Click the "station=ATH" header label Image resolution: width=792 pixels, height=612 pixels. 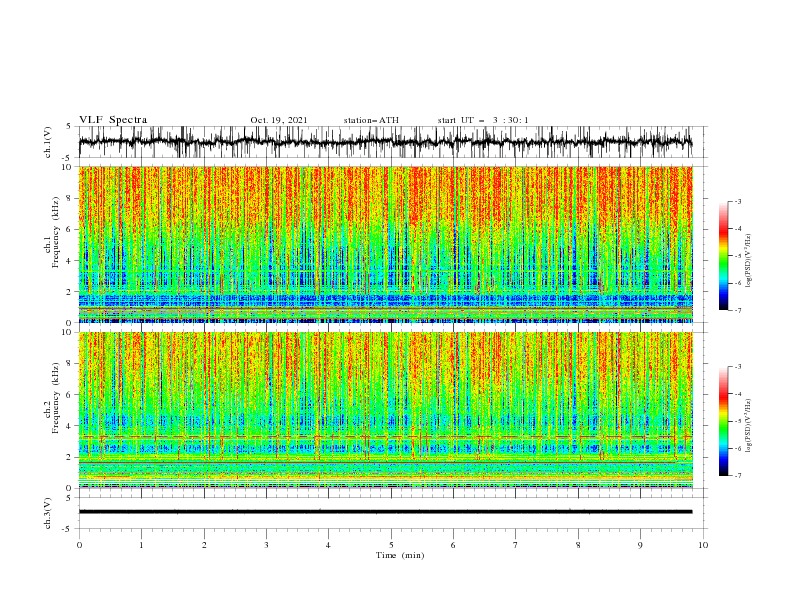pos(371,120)
